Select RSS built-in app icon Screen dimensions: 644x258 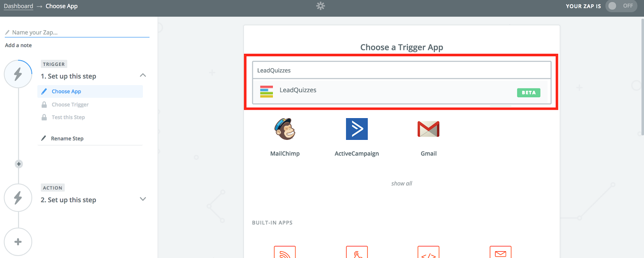285,252
